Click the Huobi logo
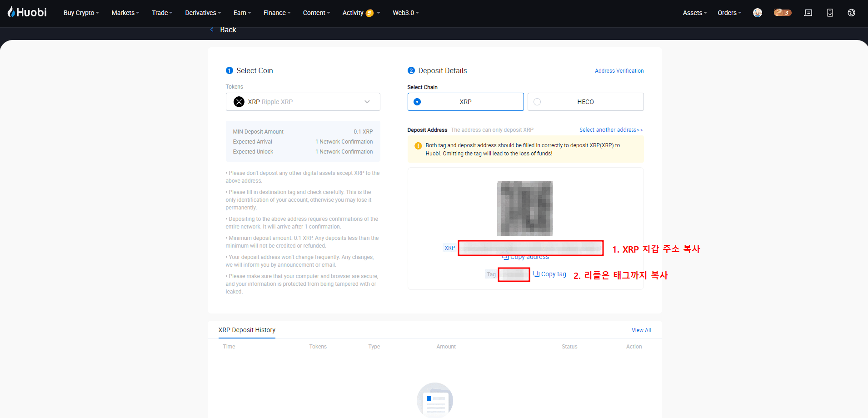Screen dimensions: 868x418 tap(27, 12)
